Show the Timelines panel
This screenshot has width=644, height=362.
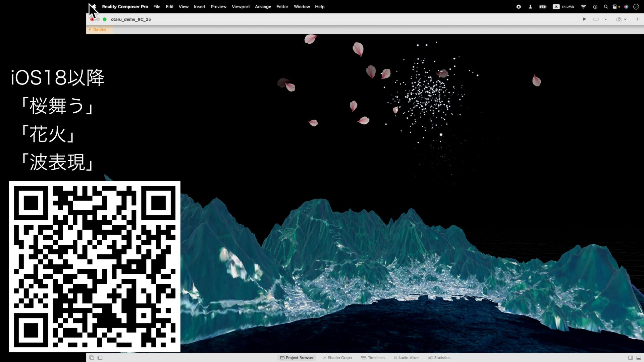click(373, 358)
